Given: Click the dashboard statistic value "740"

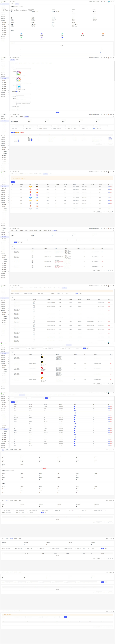Looking at the screenshot, I should [x=12, y=24].
